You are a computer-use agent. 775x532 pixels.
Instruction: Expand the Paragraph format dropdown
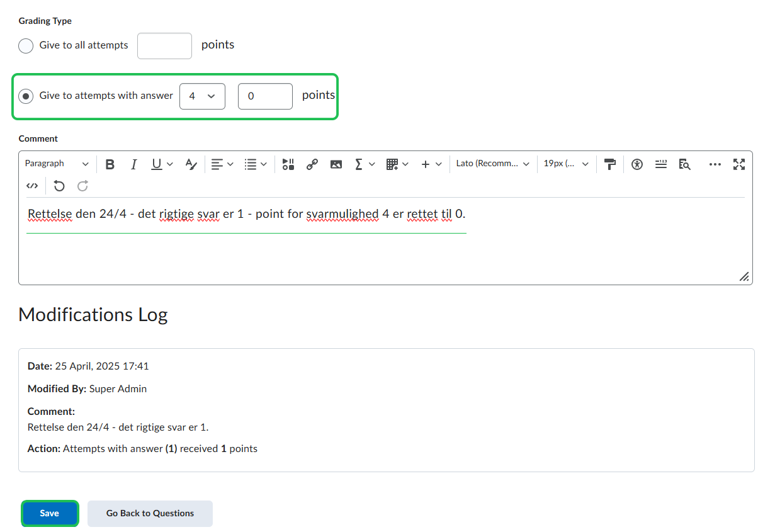(57, 164)
